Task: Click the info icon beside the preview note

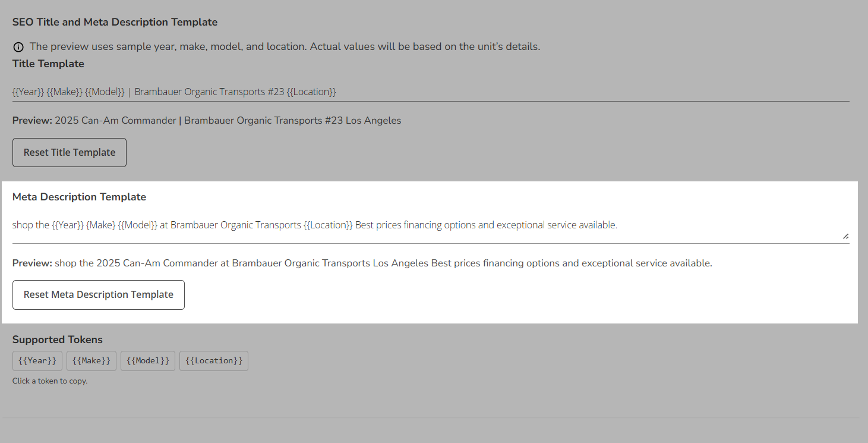Action: pyautogui.click(x=18, y=47)
